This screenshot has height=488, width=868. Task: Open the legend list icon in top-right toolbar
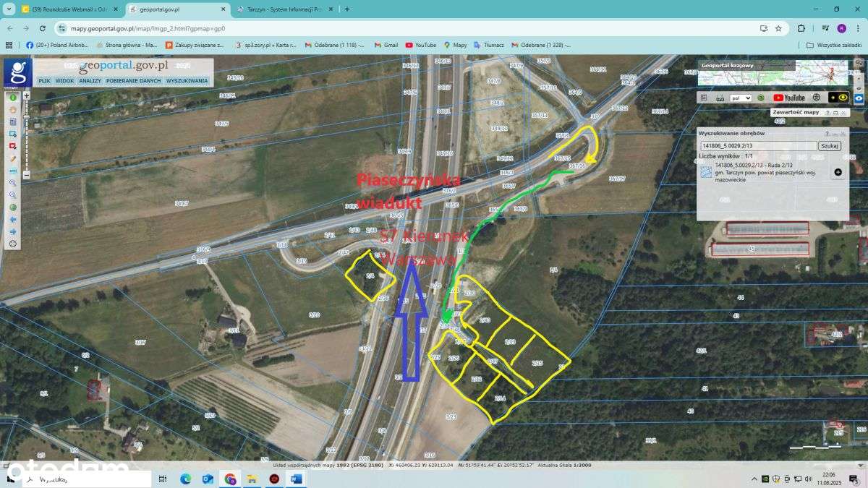click(702, 98)
